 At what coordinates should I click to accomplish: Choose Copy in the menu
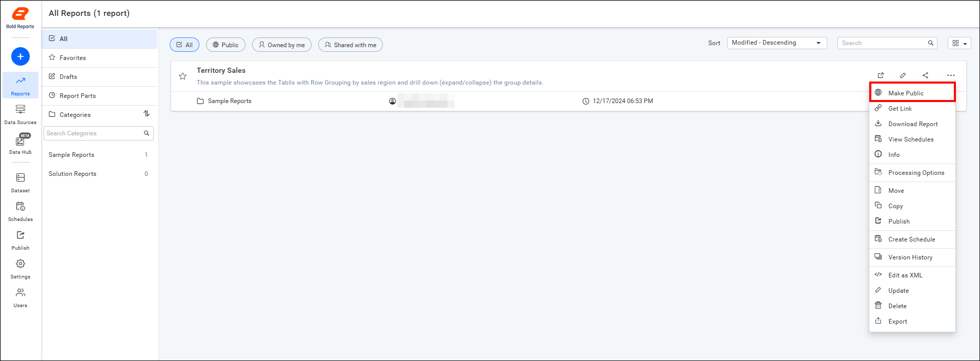tap(912, 206)
